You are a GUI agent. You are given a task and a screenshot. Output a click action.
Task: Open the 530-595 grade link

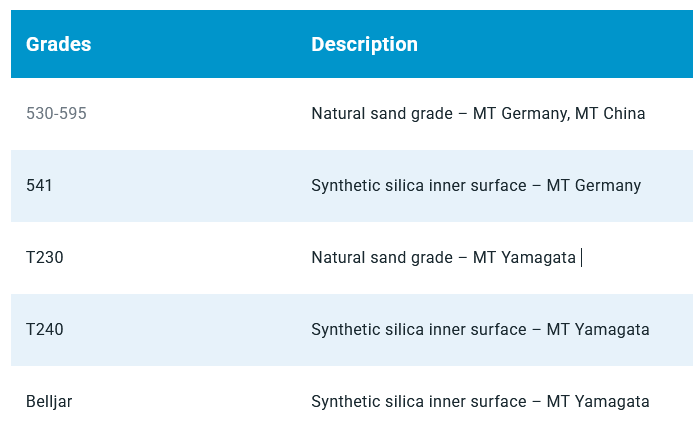tap(56, 114)
